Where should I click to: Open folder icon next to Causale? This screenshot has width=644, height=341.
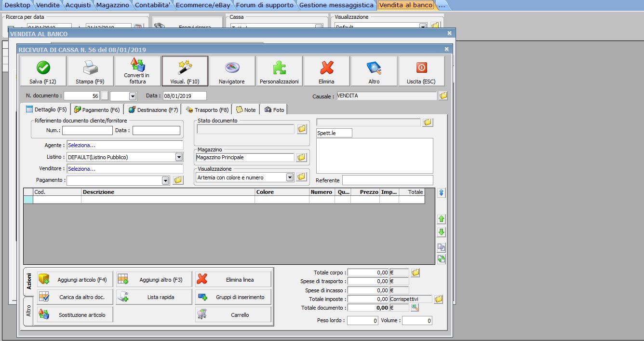[x=443, y=96]
